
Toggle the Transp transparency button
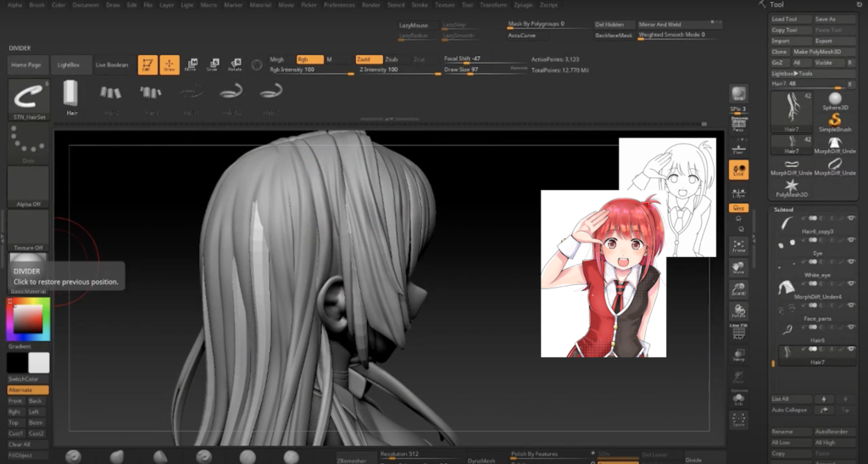point(738,355)
